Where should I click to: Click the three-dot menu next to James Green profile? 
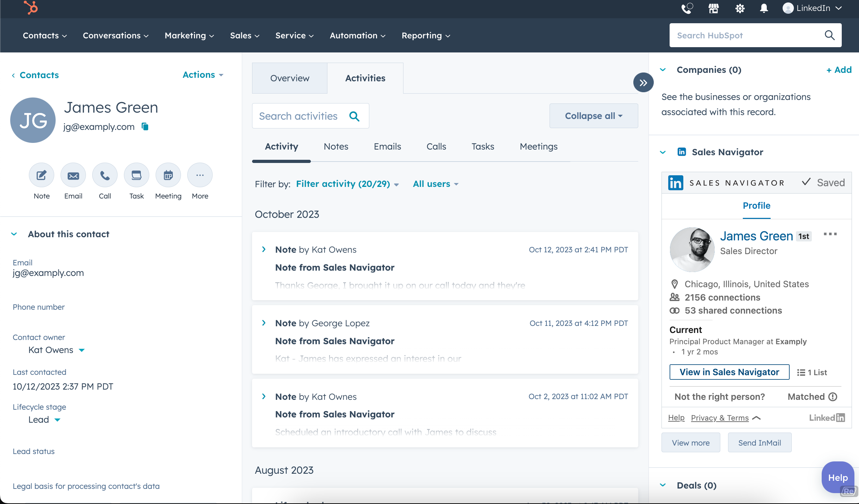click(830, 234)
